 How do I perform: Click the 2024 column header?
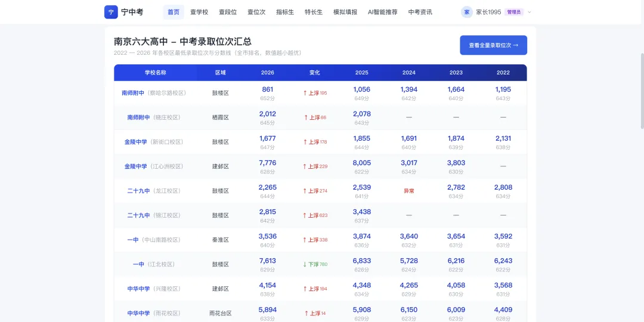(x=408, y=73)
